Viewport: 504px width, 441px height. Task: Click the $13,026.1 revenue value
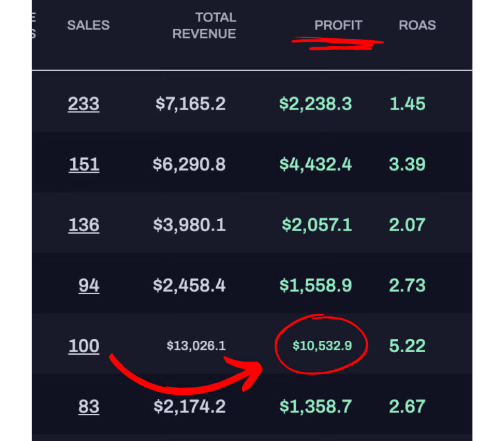(x=196, y=346)
